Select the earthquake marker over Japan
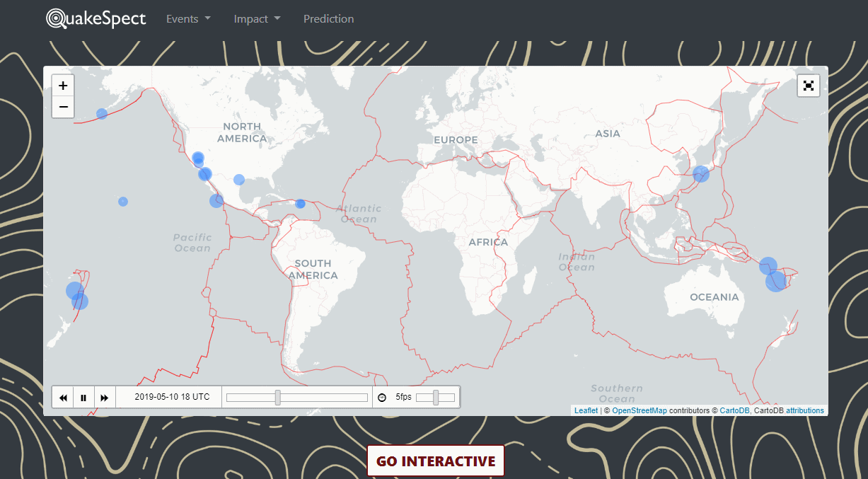 point(700,174)
